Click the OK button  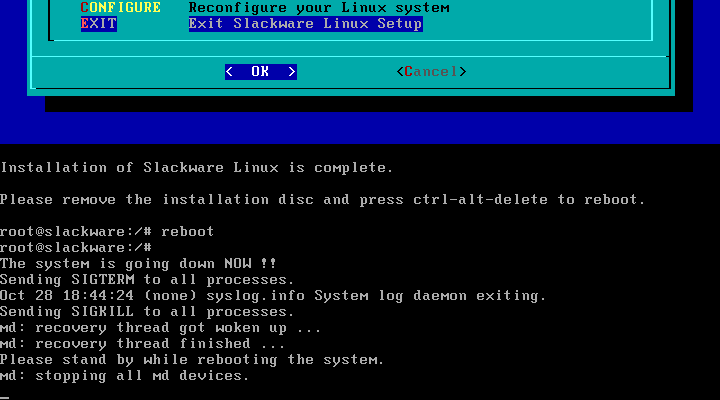point(261,72)
